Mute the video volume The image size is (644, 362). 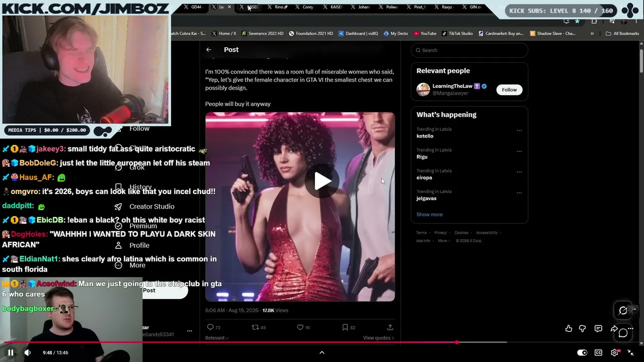point(28,352)
